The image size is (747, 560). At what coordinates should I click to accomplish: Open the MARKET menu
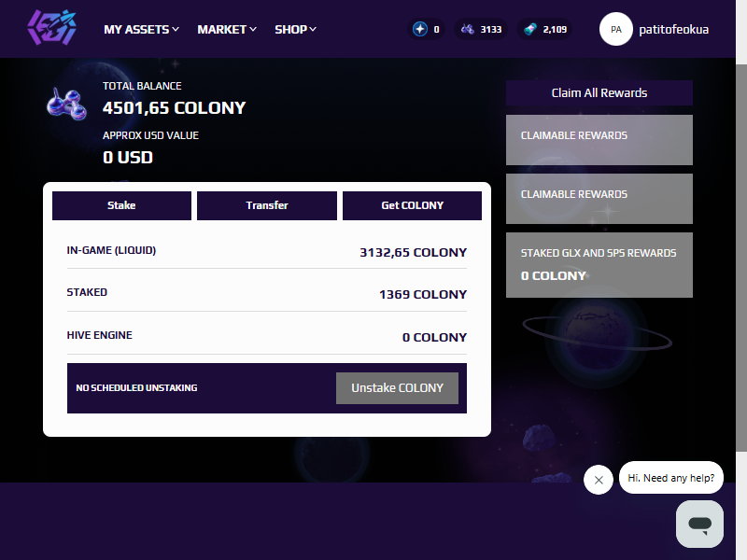pyautogui.click(x=227, y=30)
